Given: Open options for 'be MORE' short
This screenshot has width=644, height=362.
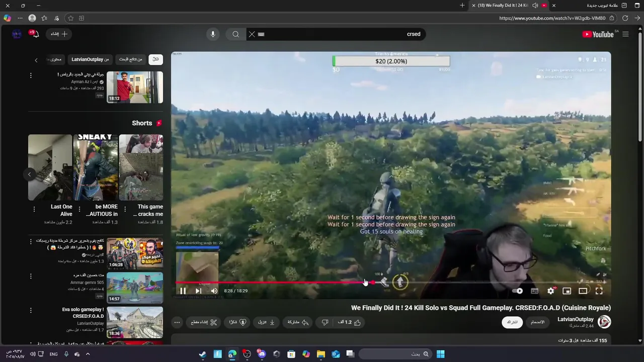Looking at the screenshot, I should click(79, 209).
